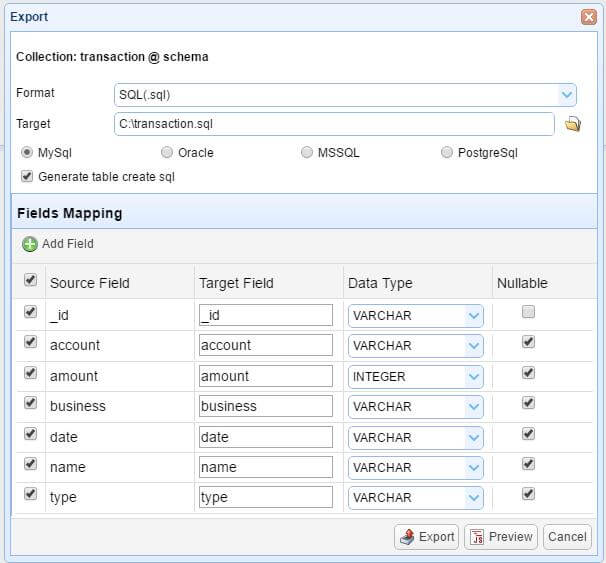Click the amount Target Field input
Image resolution: width=606 pixels, height=563 pixels.
[266, 376]
